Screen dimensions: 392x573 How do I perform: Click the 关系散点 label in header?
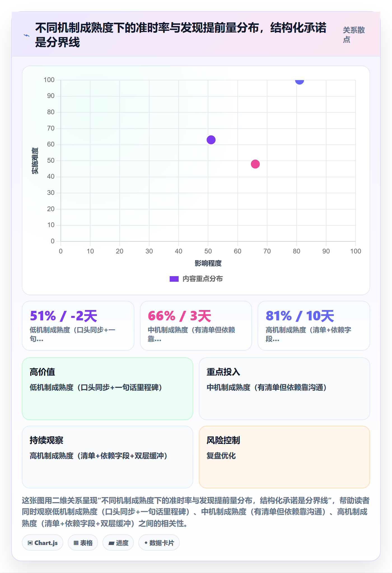[354, 35]
